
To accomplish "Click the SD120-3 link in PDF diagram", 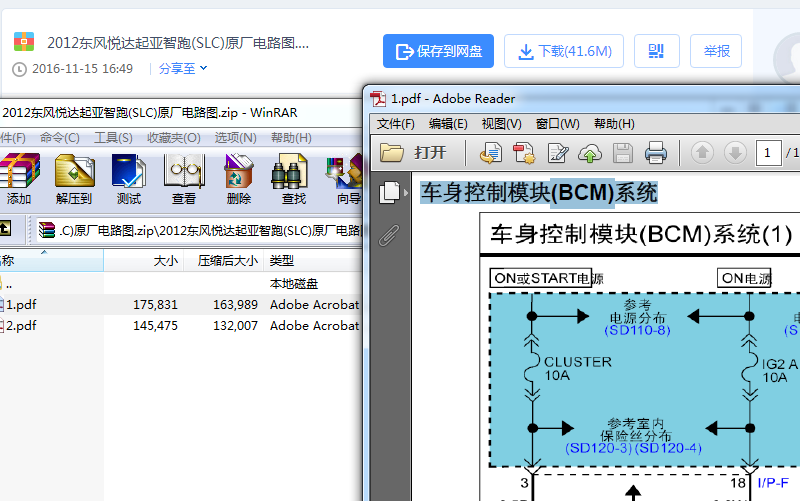I will [x=599, y=448].
